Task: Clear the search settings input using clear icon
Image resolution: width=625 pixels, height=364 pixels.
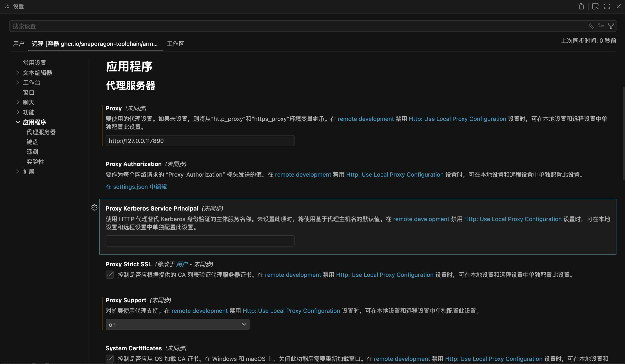Action: click(x=601, y=26)
